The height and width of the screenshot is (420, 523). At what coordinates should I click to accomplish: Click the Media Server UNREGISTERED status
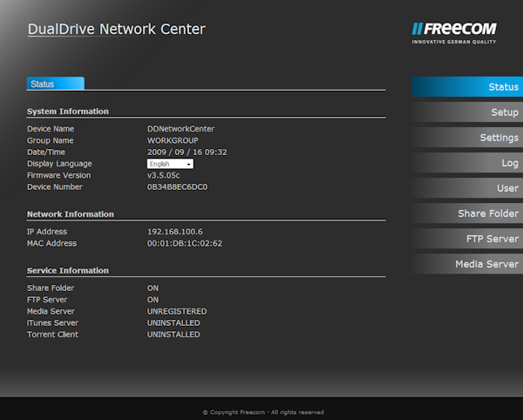tap(176, 311)
